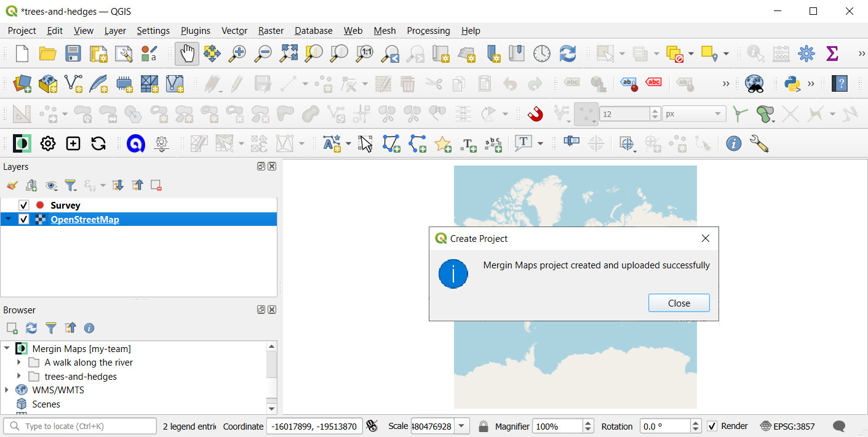Select the Pan Map hand tool
Screen dimensions: 868x437
click(x=186, y=54)
